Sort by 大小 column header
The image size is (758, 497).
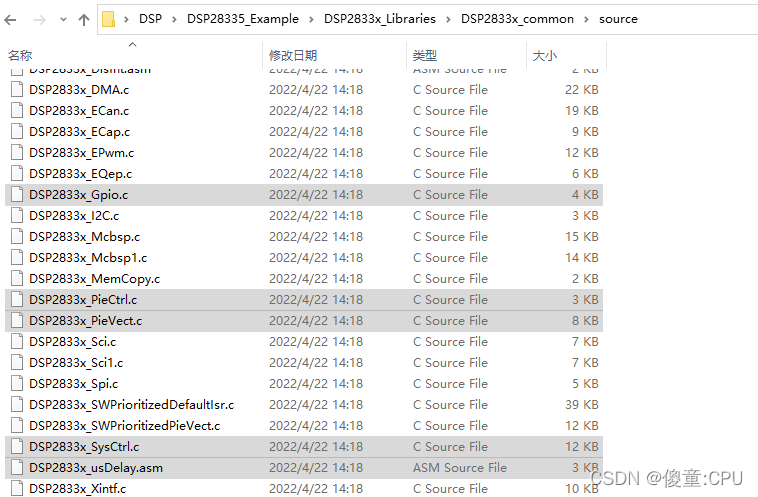click(x=545, y=56)
